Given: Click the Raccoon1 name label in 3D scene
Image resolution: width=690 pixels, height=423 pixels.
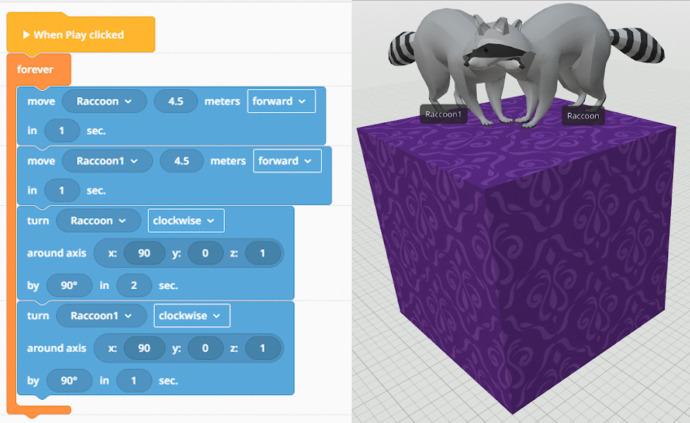Looking at the screenshot, I should [x=444, y=115].
